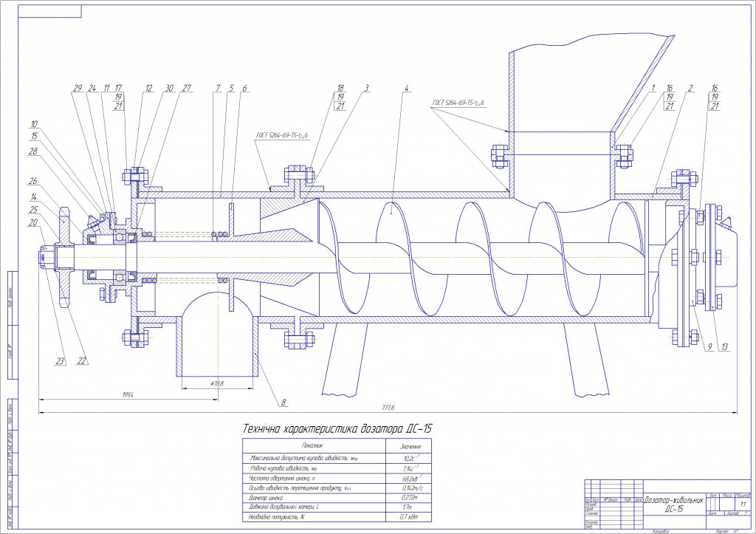756x534 pixels.
Task: Click part callout number 7
Action: 218,89
